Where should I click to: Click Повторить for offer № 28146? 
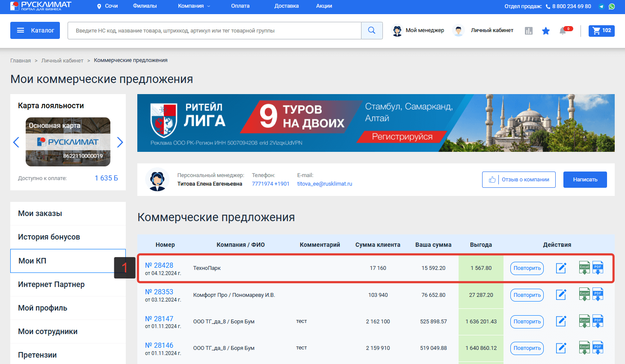coord(527,348)
